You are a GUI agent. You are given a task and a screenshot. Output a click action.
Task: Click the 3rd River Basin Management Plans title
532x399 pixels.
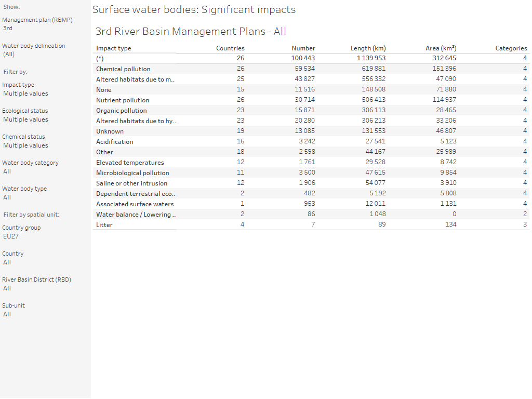[x=190, y=32]
